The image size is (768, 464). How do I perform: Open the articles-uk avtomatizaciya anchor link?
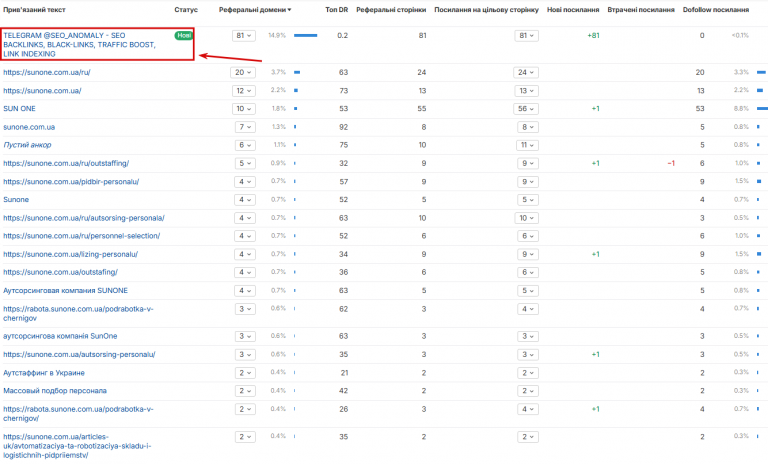(x=77, y=446)
